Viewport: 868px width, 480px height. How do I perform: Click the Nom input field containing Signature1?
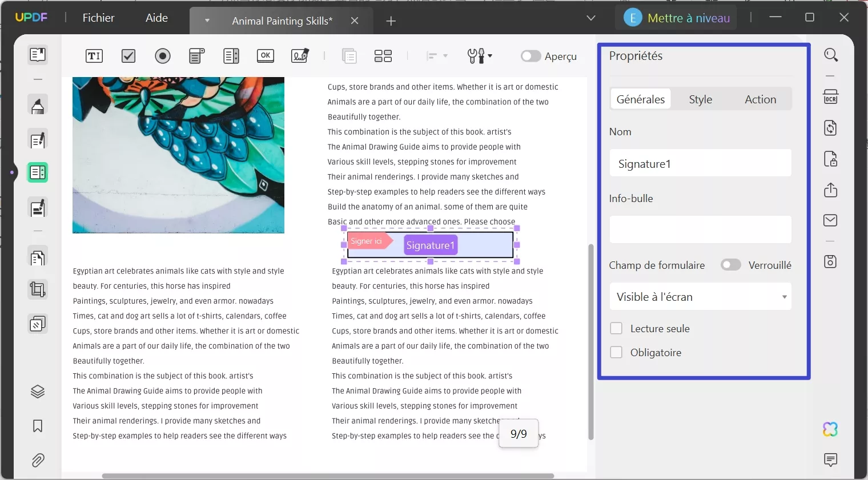701,164
